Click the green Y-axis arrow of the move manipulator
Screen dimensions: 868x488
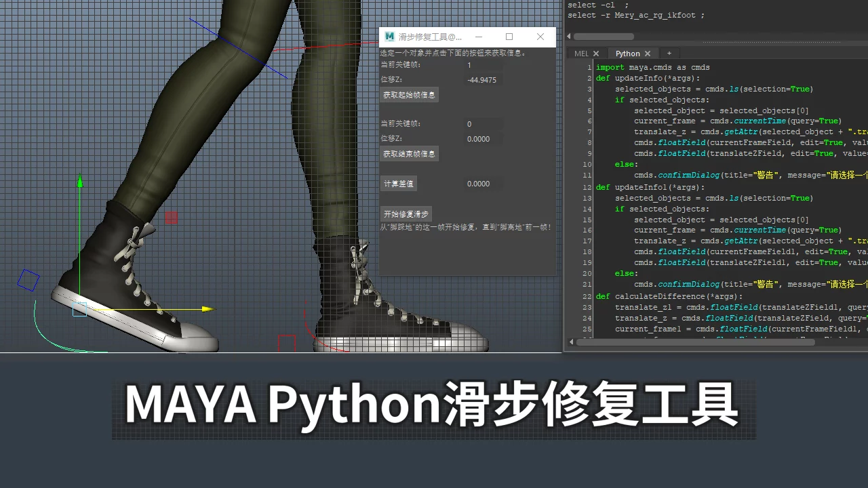click(80, 182)
